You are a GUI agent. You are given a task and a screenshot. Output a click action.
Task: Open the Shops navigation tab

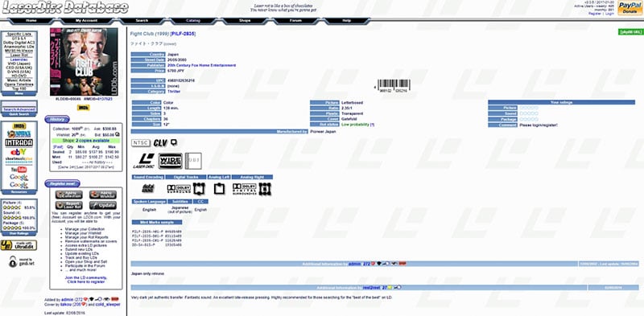tap(245, 20)
